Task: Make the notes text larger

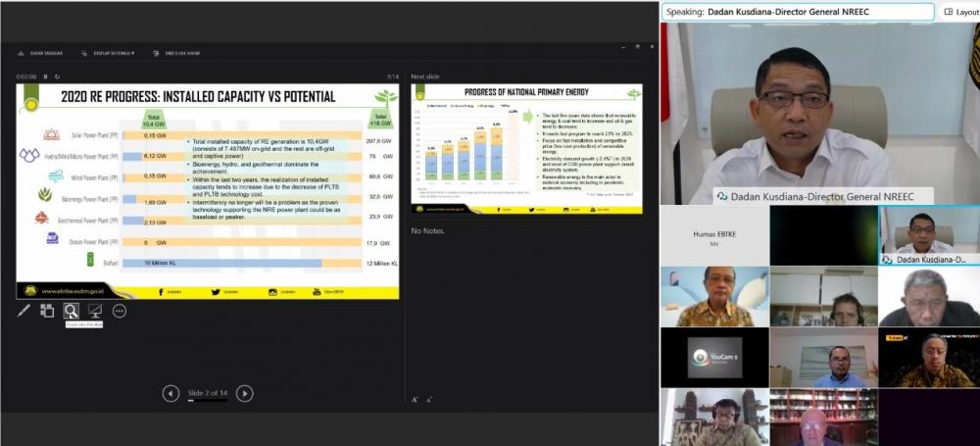Action: pos(416,399)
